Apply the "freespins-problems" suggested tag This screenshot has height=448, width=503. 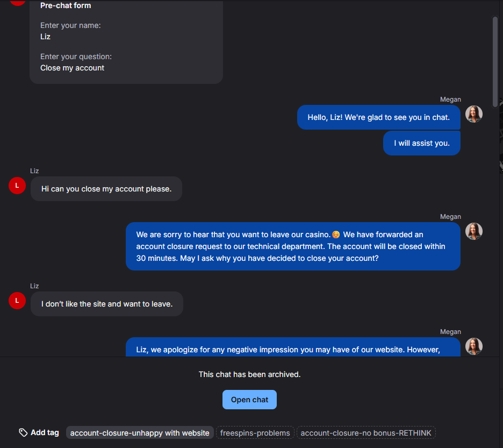tap(255, 433)
